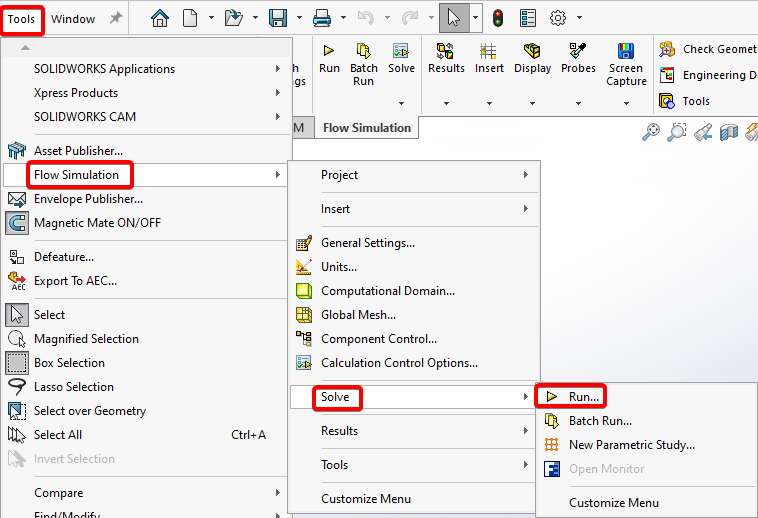Open the Window menu

[73, 19]
